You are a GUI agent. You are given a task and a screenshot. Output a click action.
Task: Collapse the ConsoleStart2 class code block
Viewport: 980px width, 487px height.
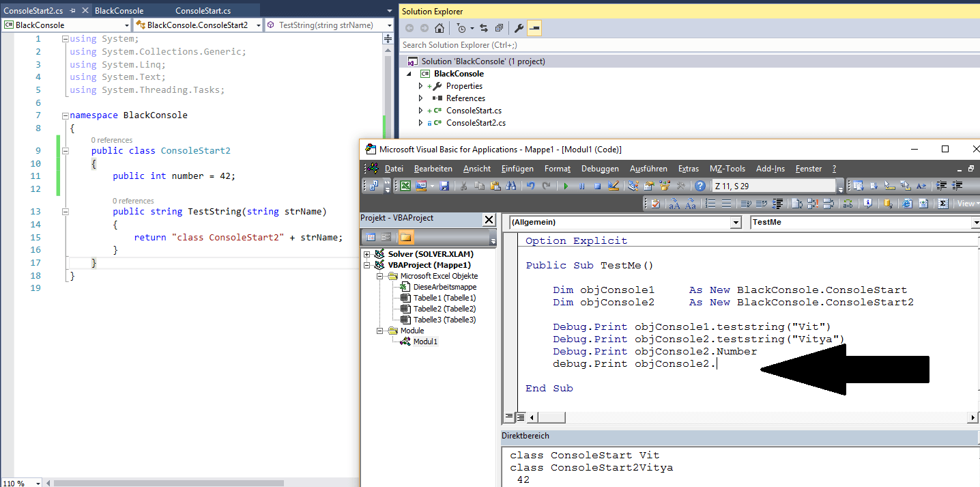[x=65, y=151]
